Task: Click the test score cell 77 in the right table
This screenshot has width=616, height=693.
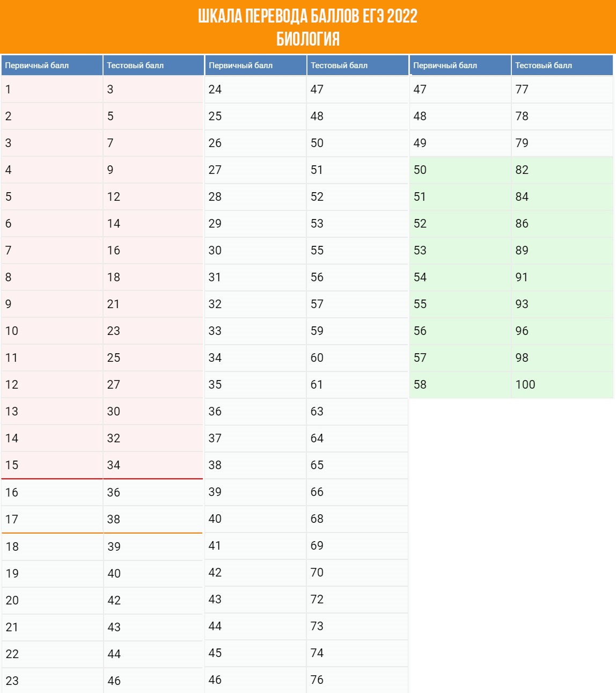Action: point(562,89)
